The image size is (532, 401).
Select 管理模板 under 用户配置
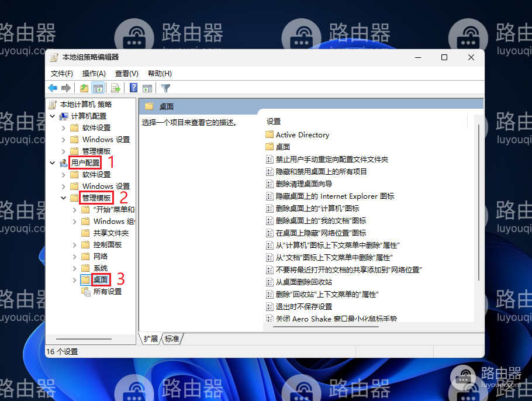click(96, 198)
